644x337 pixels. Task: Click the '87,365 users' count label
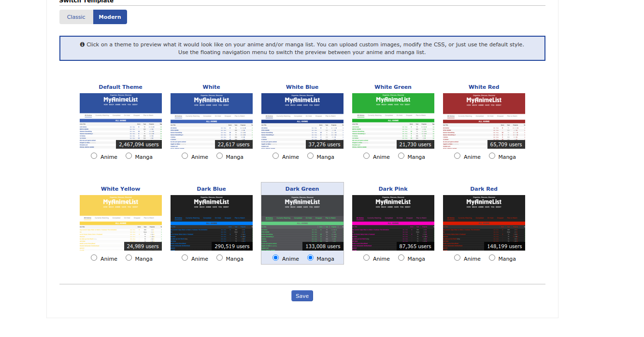tap(415, 246)
